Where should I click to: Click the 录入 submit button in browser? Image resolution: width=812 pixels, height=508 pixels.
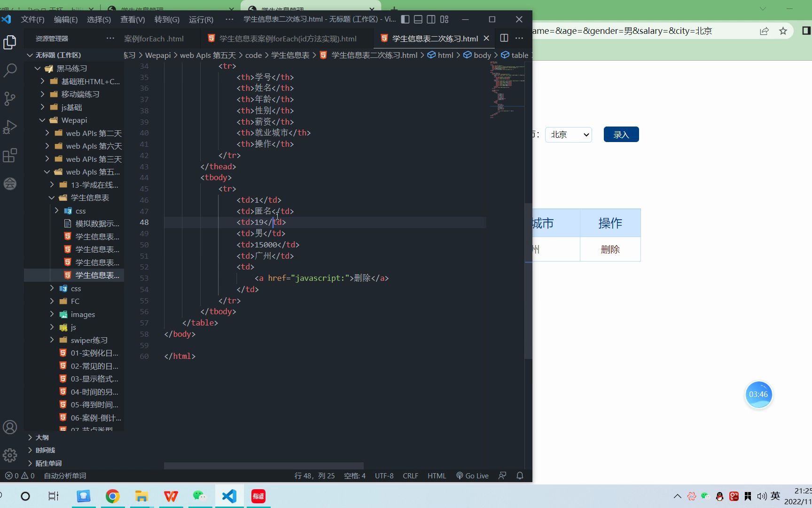[621, 135]
